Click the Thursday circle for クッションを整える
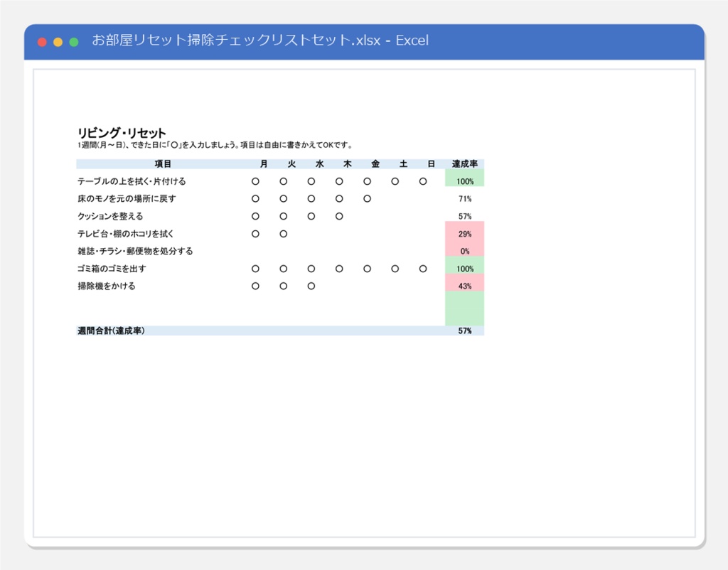The image size is (728, 570). coord(339,216)
